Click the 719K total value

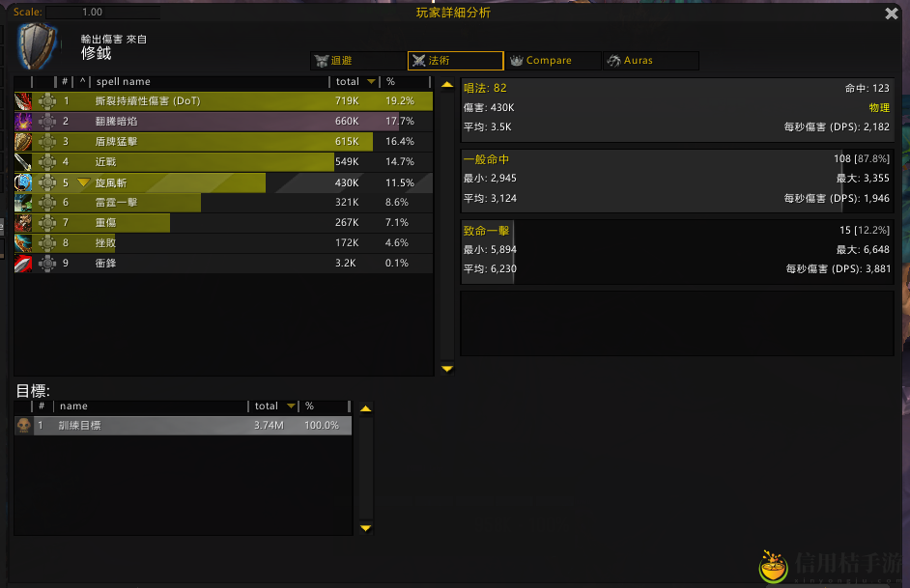(x=347, y=101)
